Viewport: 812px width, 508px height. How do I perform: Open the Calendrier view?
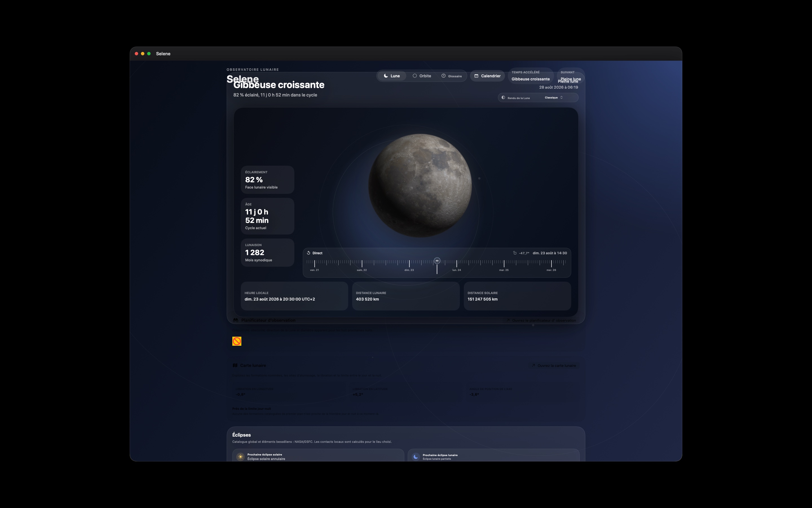coord(487,76)
